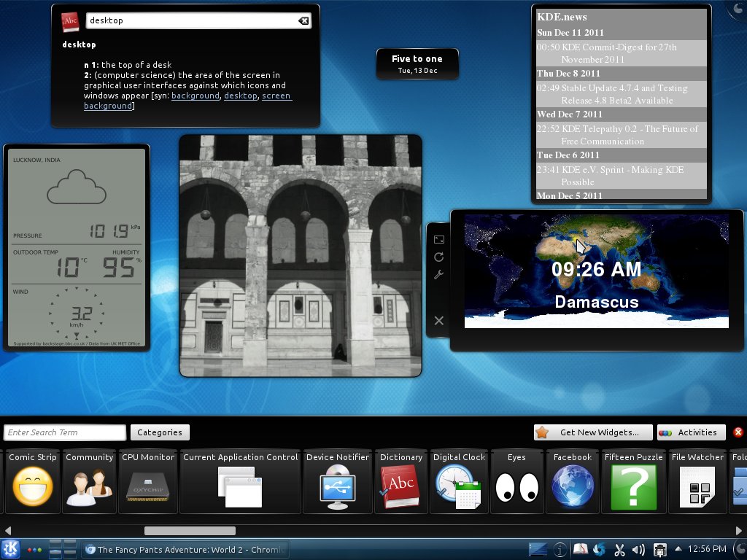Add the CPU Monitor widget
The height and width of the screenshot is (560, 747).
coord(148,481)
